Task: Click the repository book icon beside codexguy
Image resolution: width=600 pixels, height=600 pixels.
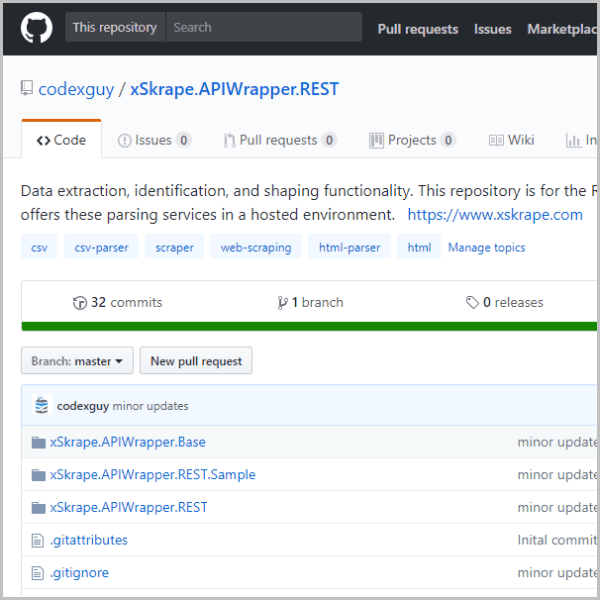Action: [x=27, y=88]
